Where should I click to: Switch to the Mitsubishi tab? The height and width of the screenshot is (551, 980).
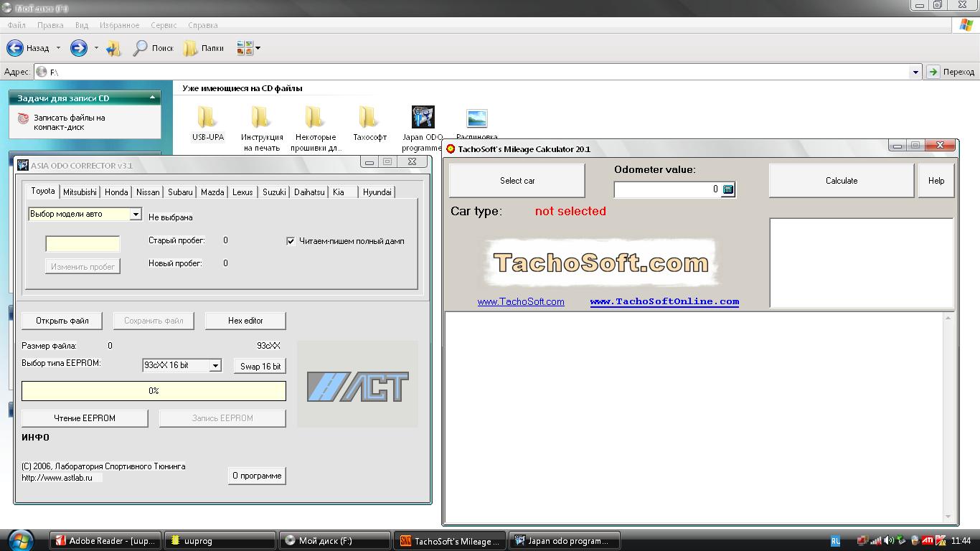80,192
